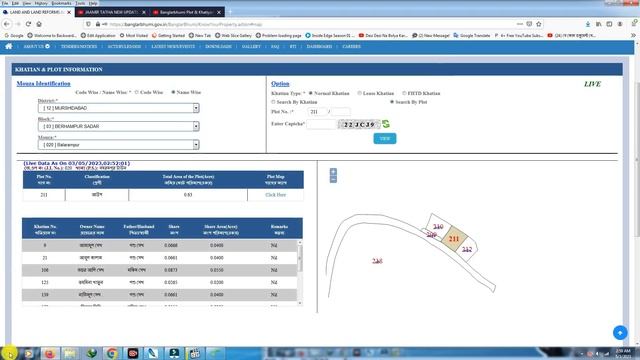The height and width of the screenshot is (360, 640).
Task: Show more bookmarks with double chevron
Action: click(x=633, y=36)
